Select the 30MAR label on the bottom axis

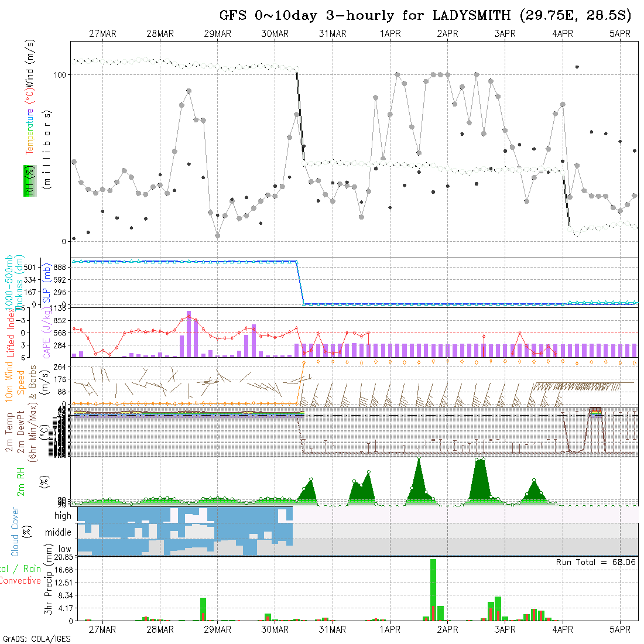275,629
